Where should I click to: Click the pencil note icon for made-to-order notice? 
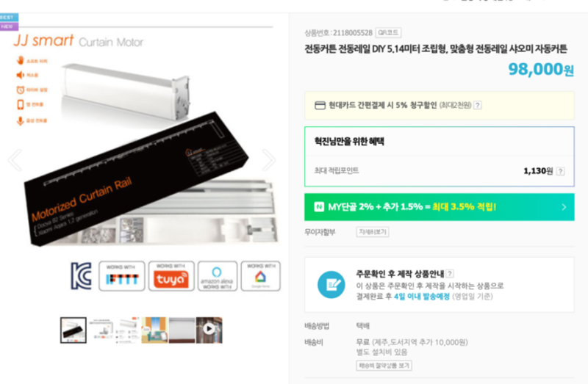pyautogui.click(x=331, y=285)
